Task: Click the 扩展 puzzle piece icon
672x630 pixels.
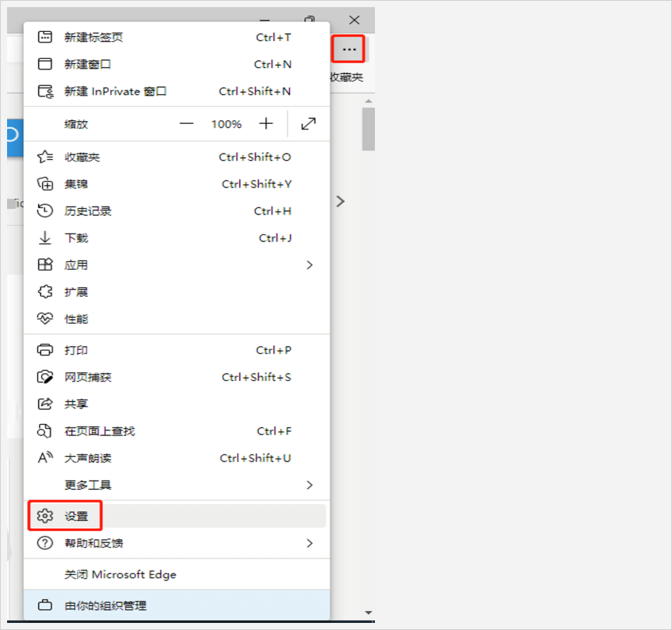Action: point(45,292)
